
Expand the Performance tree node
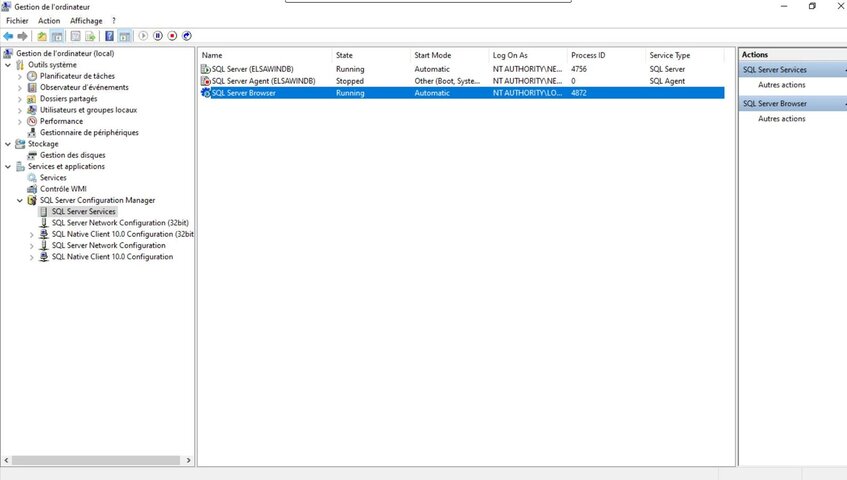pyautogui.click(x=20, y=122)
